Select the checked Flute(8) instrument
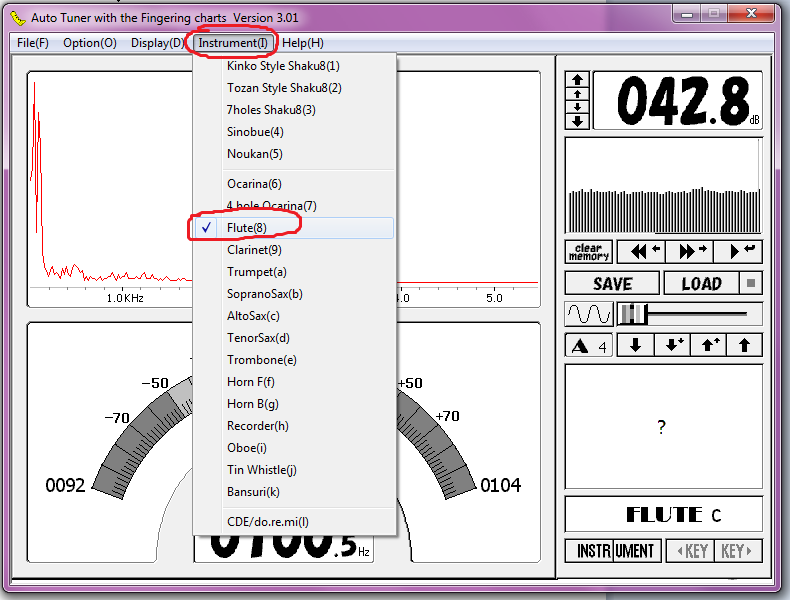This screenshot has width=790, height=600. tap(246, 228)
